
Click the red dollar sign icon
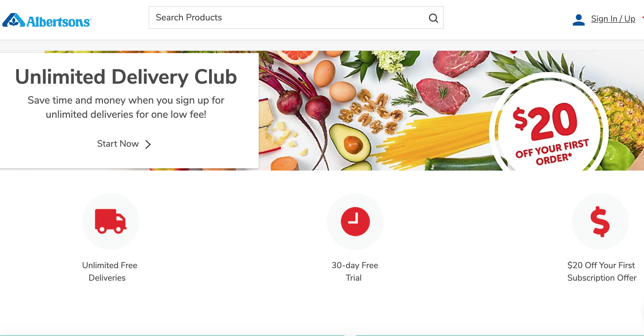pos(600,221)
